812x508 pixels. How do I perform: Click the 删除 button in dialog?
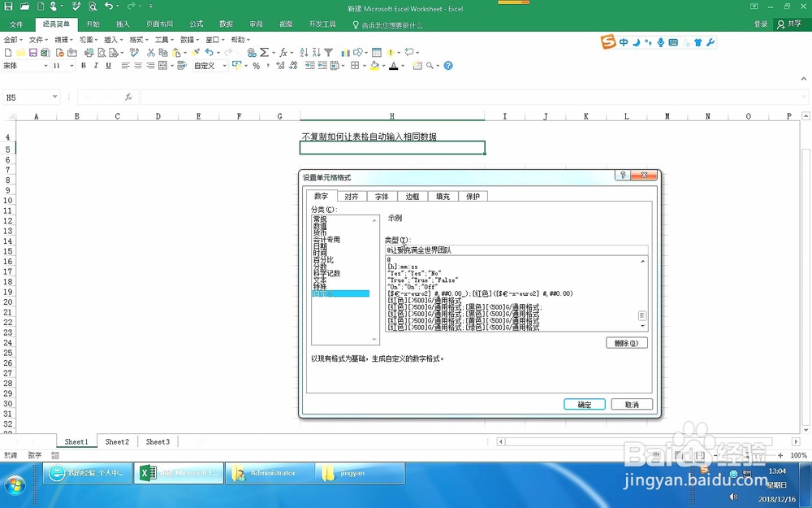pos(627,343)
